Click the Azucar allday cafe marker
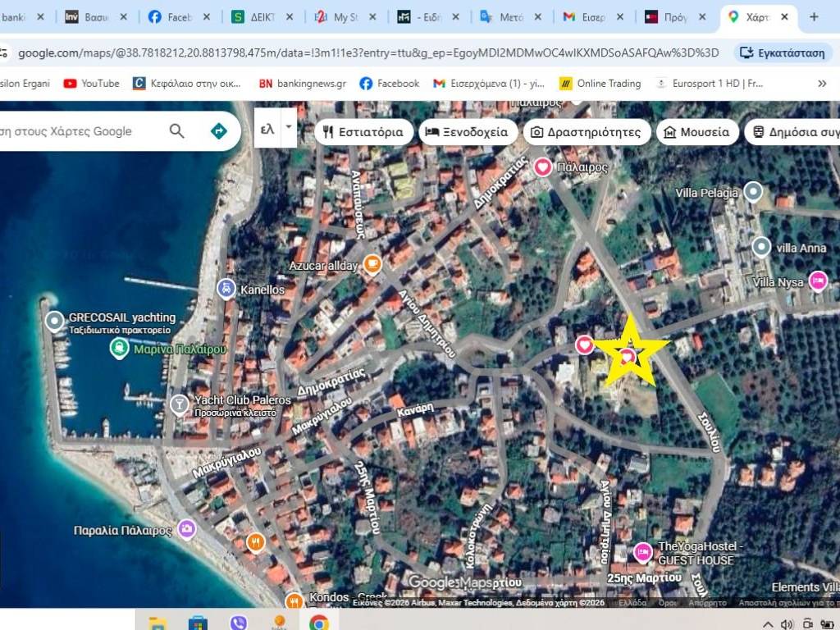This screenshot has height=630, width=840. pos(372,264)
